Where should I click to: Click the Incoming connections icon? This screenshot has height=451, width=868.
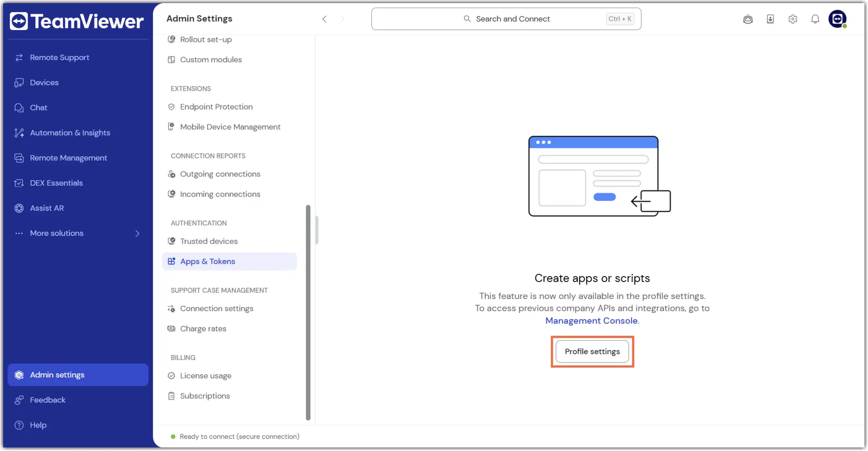pyautogui.click(x=172, y=194)
